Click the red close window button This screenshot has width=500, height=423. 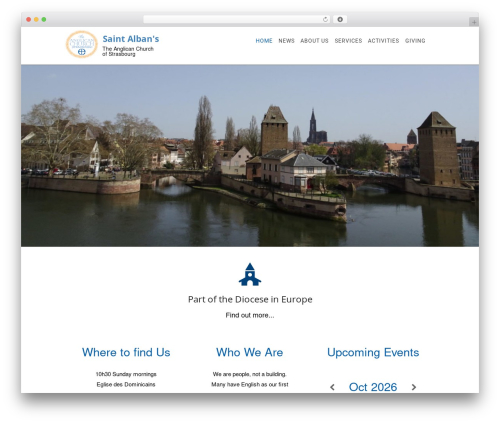pos(29,20)
